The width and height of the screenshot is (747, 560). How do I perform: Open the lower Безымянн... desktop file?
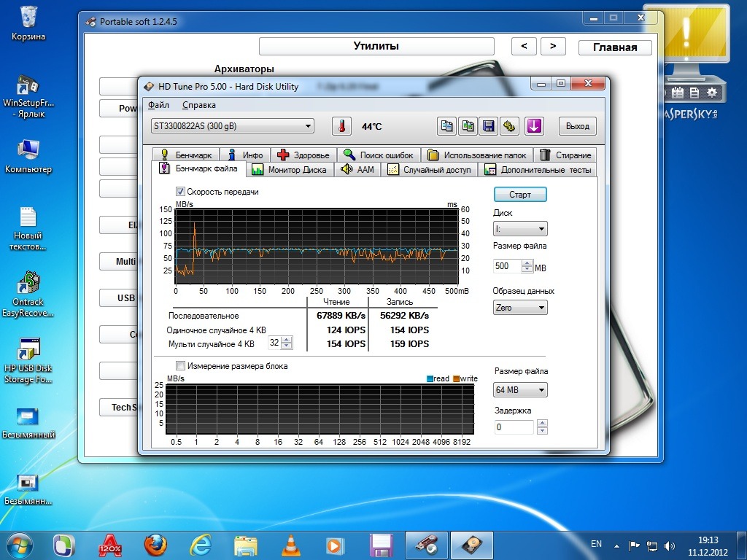(x=28, y=489)
